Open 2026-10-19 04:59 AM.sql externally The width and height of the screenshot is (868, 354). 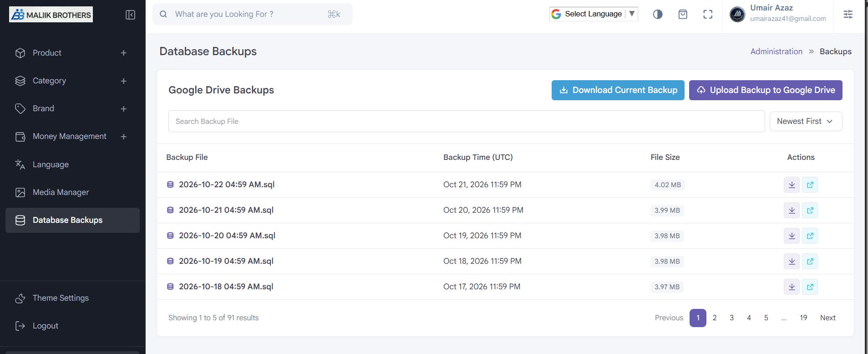[810, 261]
